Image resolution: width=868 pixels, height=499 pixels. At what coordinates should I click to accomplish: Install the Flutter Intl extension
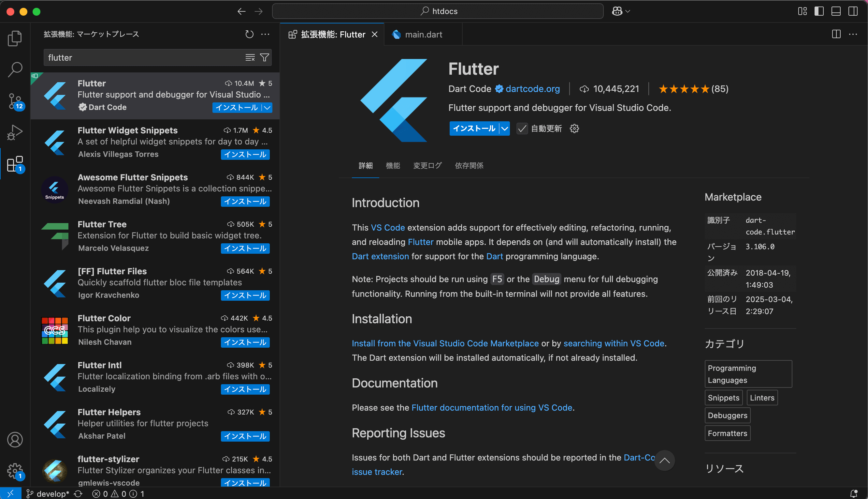click(x=245, y=389)
